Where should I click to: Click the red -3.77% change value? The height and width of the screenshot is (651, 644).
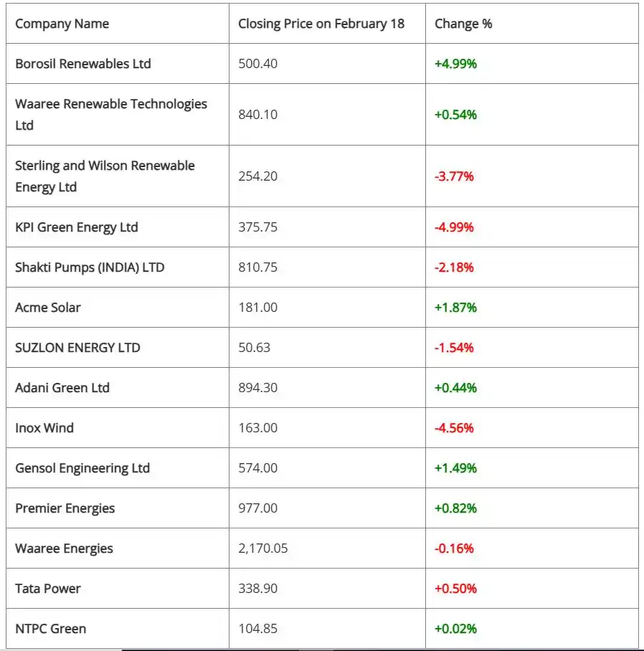[454, 176]
